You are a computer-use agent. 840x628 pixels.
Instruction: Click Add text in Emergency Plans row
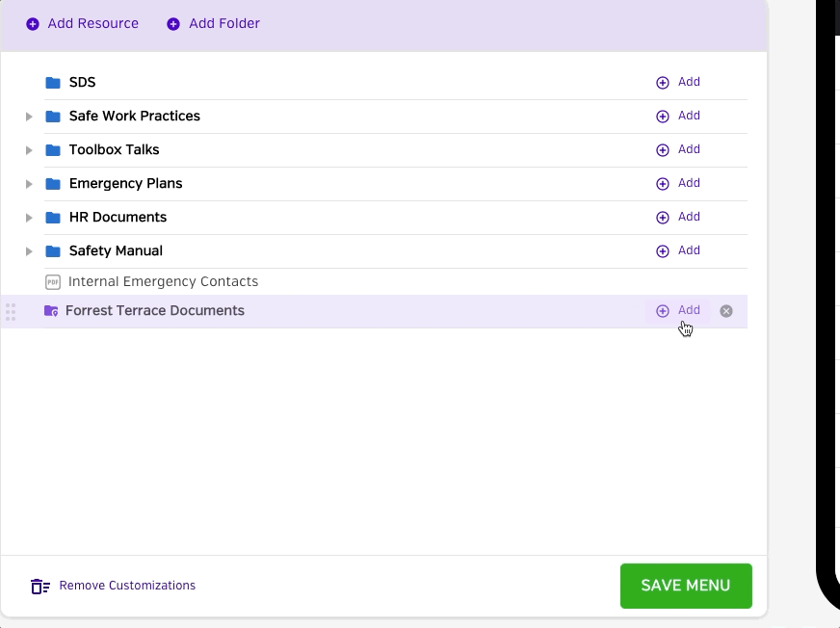pyautogui.click(x=689, y=183)
